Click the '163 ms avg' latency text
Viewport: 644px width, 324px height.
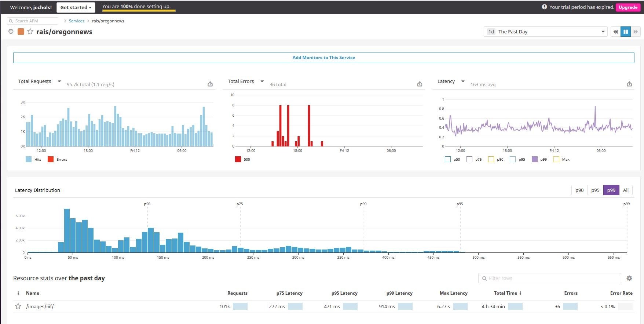point(483,84)
